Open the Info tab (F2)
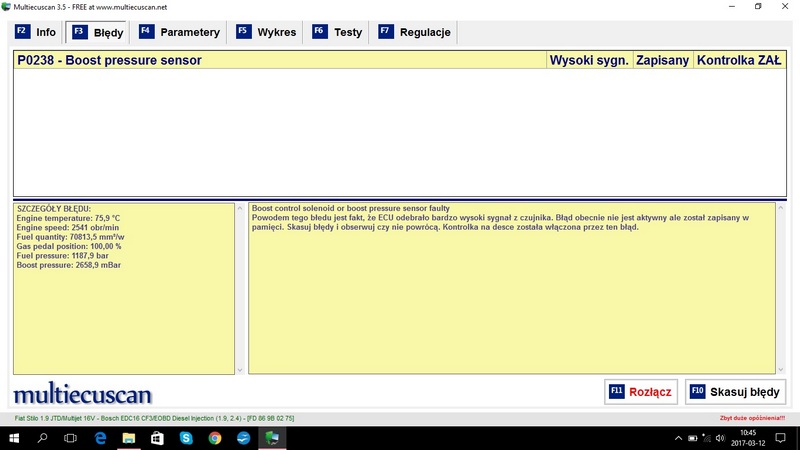 [x=36, y=32]
